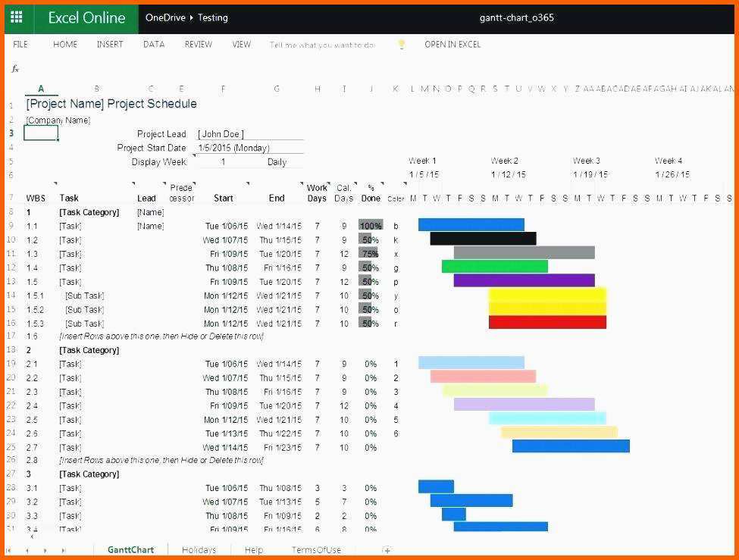Click the Testing folder breadcrumb
The width and height of the screenshot is (739, 560).
pyautogui.click(x=212, y=17)
